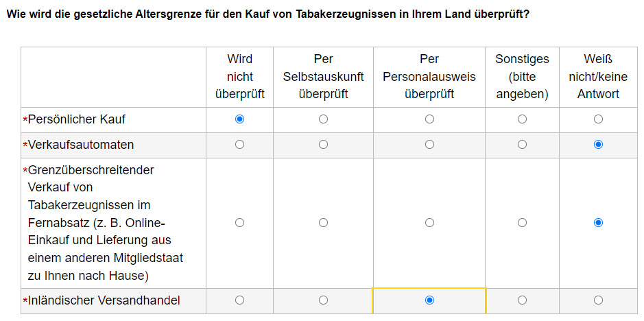Choose 'Per Selbstauskunft' for Grenzüberschreitender Verkauf

[323, 223]
